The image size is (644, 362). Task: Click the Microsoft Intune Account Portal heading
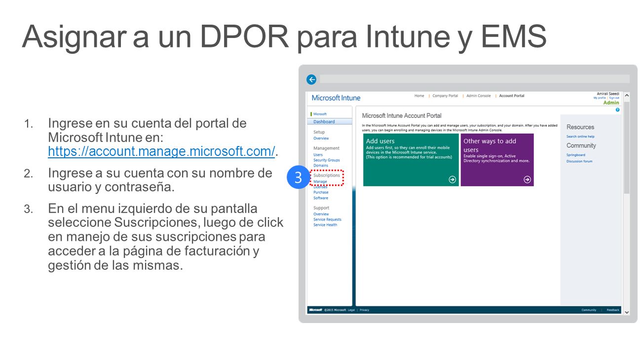click(x=402, y=115)
